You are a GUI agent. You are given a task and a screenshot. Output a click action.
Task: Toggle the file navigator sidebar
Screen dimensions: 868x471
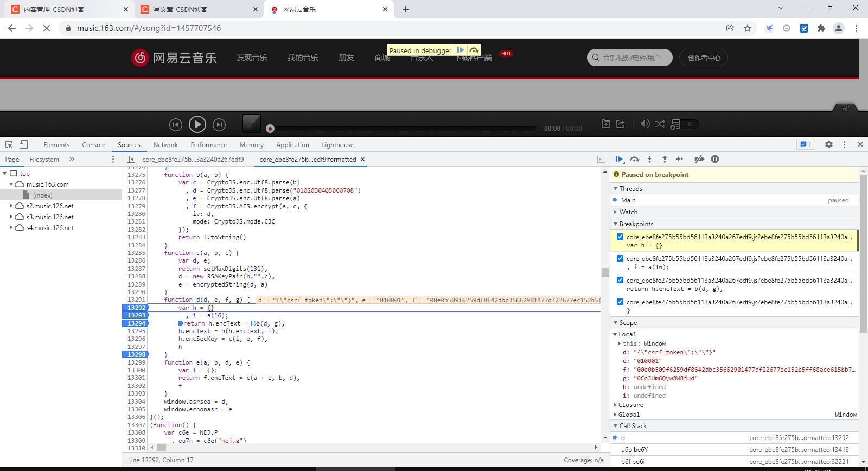tap(131, 159)
